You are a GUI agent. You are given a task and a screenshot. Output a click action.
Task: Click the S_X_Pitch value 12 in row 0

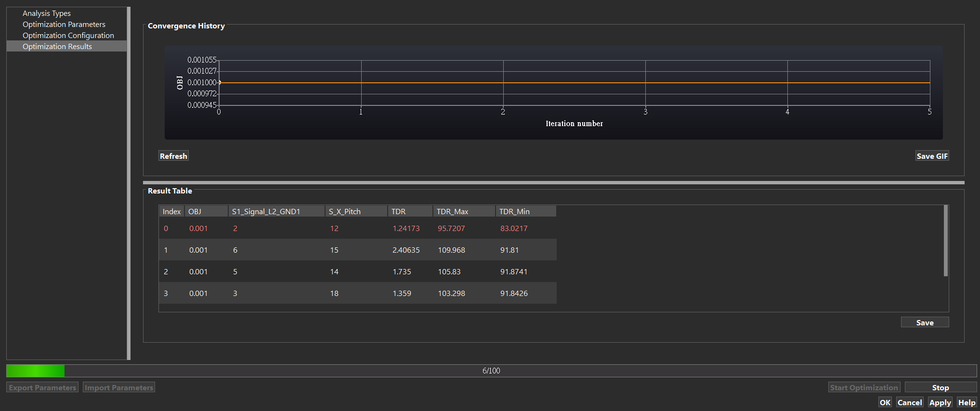tap(334, 229)
